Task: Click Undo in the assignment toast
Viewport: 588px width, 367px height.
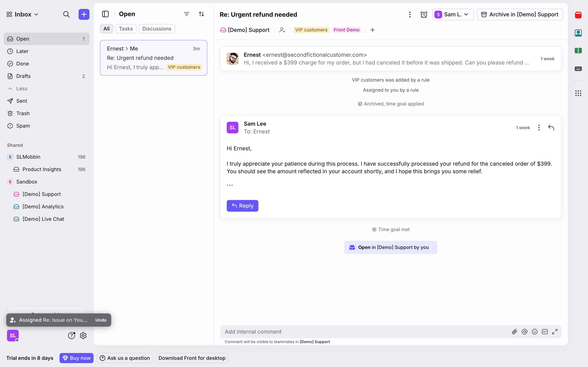Action: [101, 320]
